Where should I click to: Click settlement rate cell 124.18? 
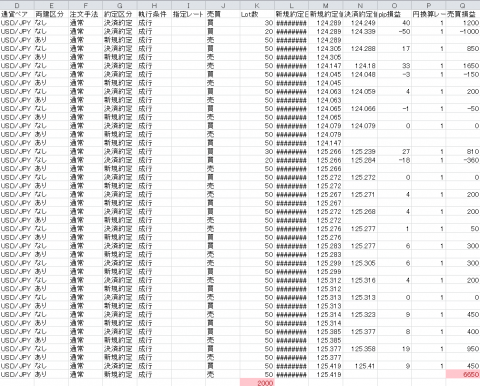[x=360, y=66]
